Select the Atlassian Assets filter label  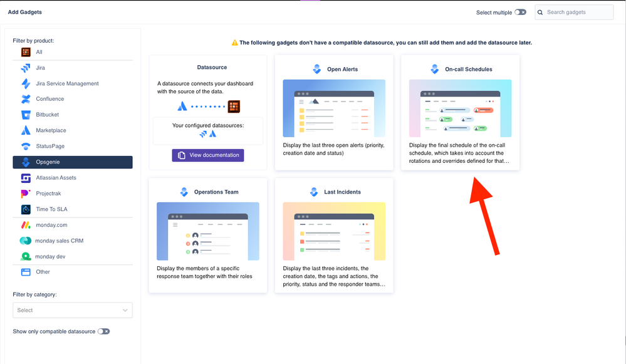click(x=56, y=177)
